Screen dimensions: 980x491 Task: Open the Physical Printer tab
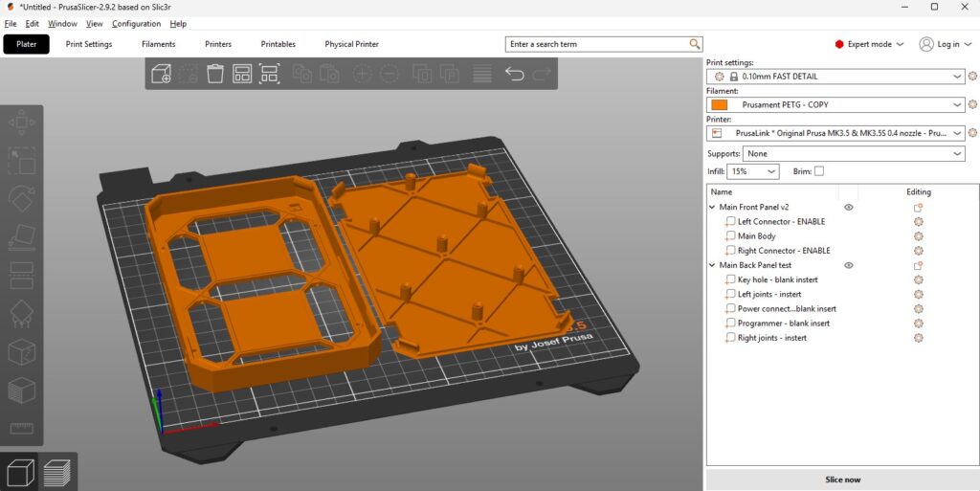352,44
